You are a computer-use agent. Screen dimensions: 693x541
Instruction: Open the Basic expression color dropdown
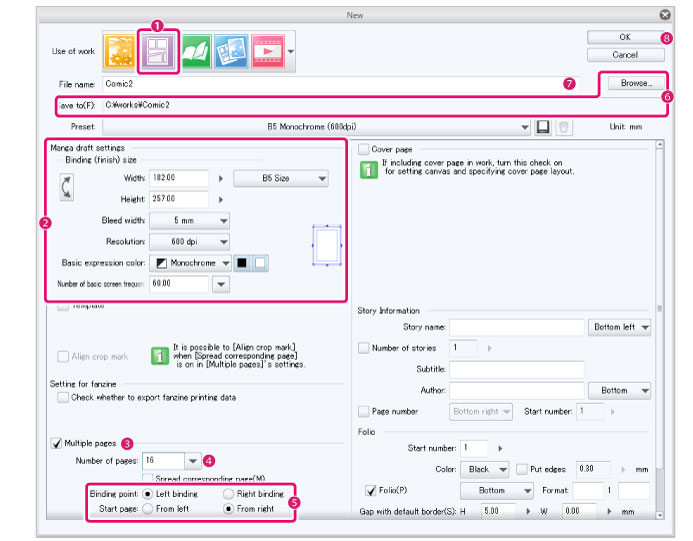(x=190, y=263)
